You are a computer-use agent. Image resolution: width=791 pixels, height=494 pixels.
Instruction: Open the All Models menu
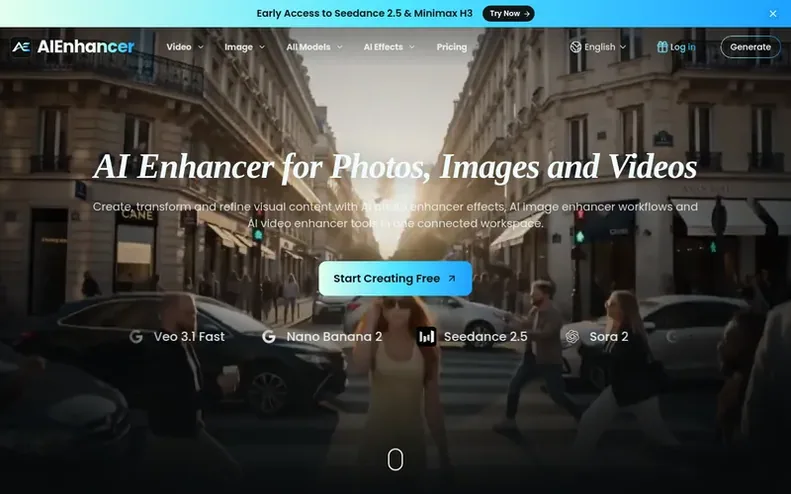coord(308,47)
